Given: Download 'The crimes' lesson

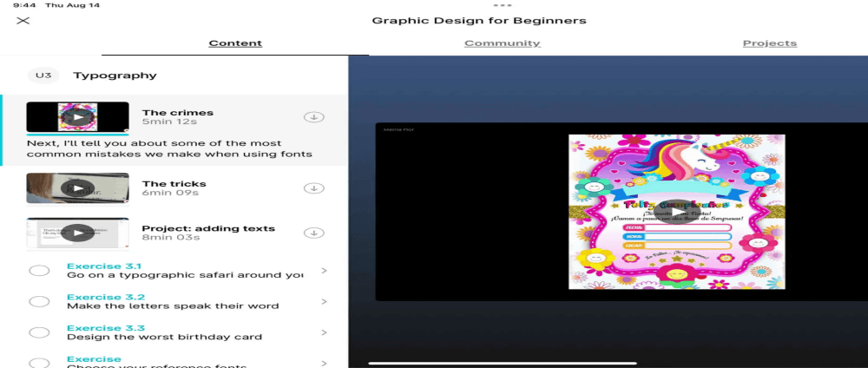Looking at the screenshot, I should click(314, 117).
